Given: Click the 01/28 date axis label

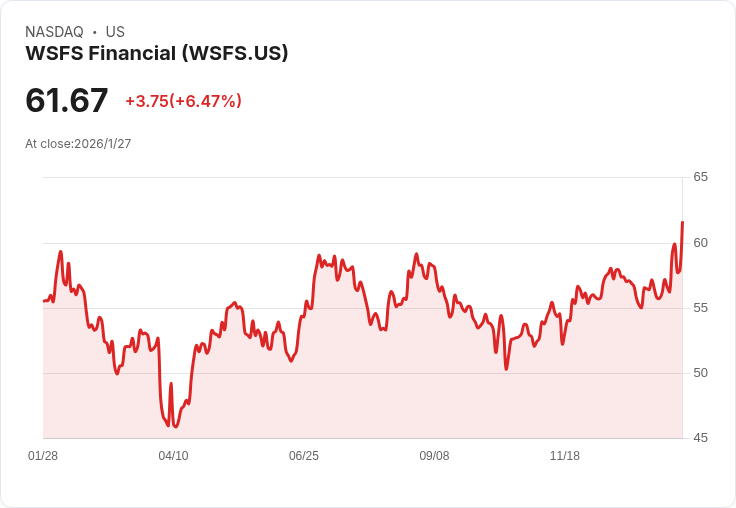Looking at the screenshot, I should (x=43, y=456).
